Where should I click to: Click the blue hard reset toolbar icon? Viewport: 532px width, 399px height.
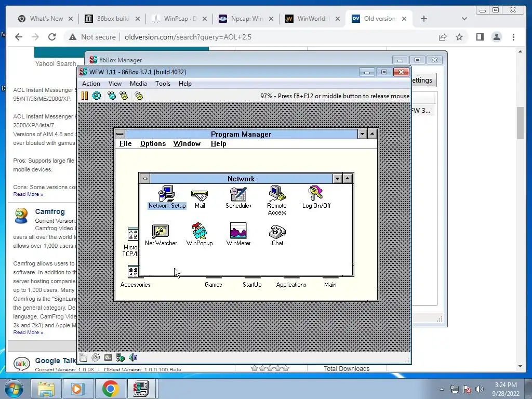click(x=97, y=96)
